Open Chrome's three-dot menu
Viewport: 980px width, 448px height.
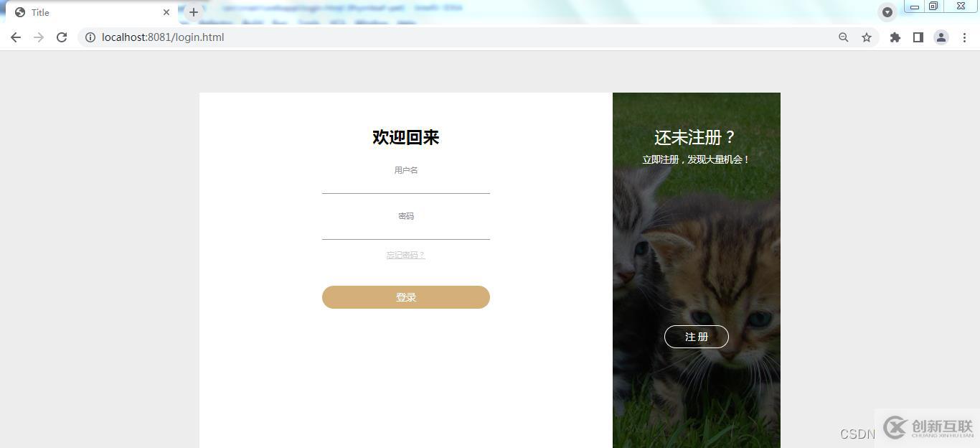coord(964,37)
